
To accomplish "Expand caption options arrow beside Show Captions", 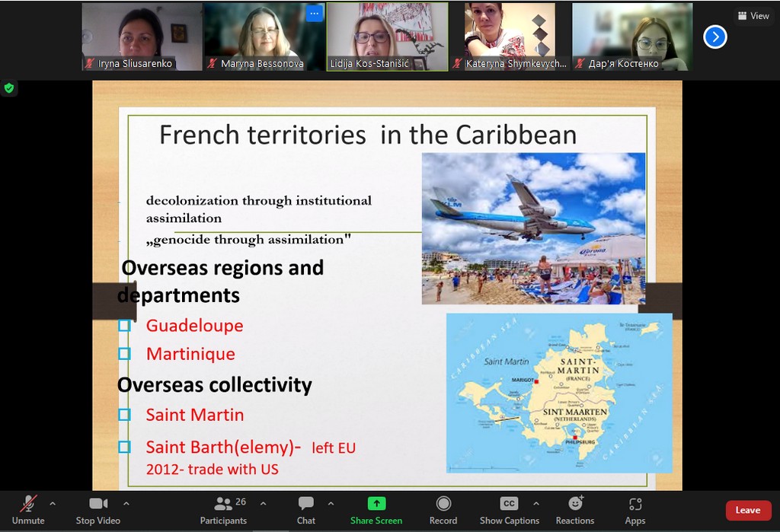I will tap(535, 503).
